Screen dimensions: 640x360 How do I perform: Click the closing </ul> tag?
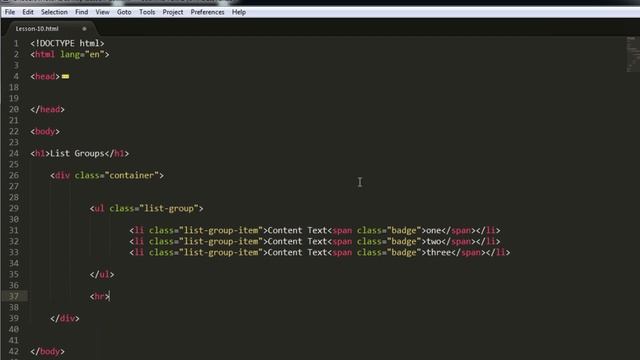(x=102, y=275)
